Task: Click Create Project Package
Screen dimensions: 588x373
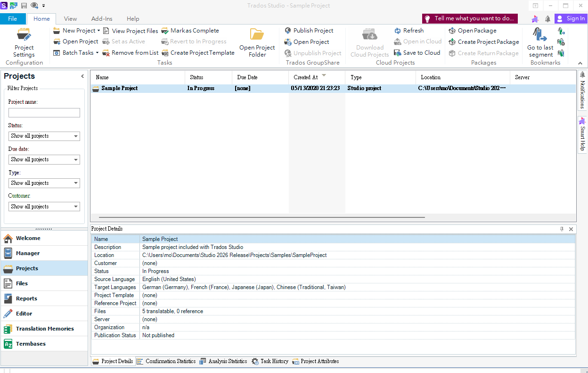Action: tap(484, 41)
